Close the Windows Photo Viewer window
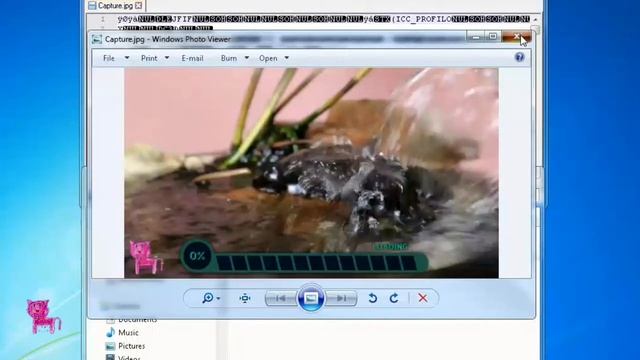Image resolution: width=640 pixels, height=360 pixels. click(x=516, y=37)
